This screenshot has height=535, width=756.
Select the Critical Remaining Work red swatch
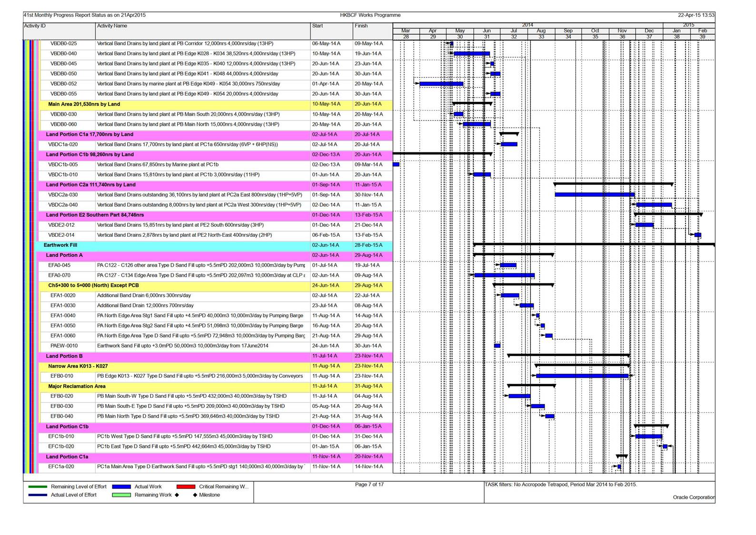[186, 487]
